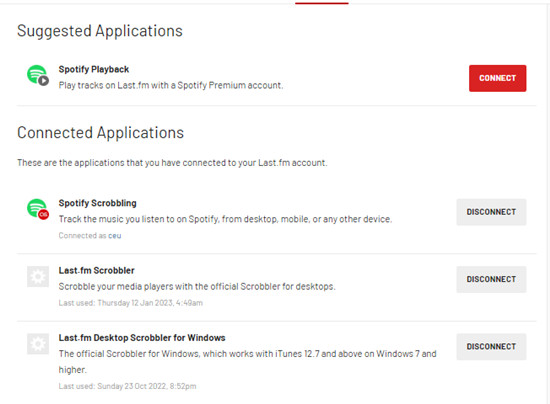Click the Desktop Scrobbler for Windows gear icon
Screen dimensions: 550x404
click(38, 344)
